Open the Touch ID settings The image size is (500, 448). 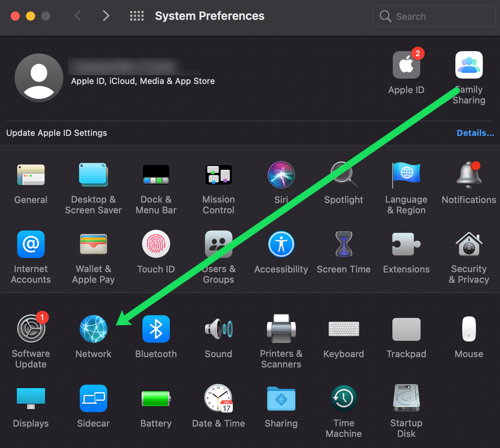[156, 244]
